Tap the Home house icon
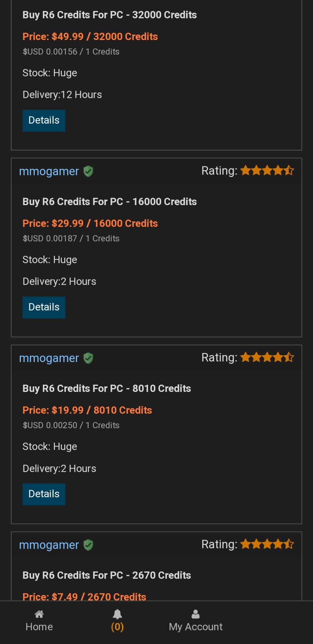The height and width of the screenshot is (644, 313). click(39, 614)
